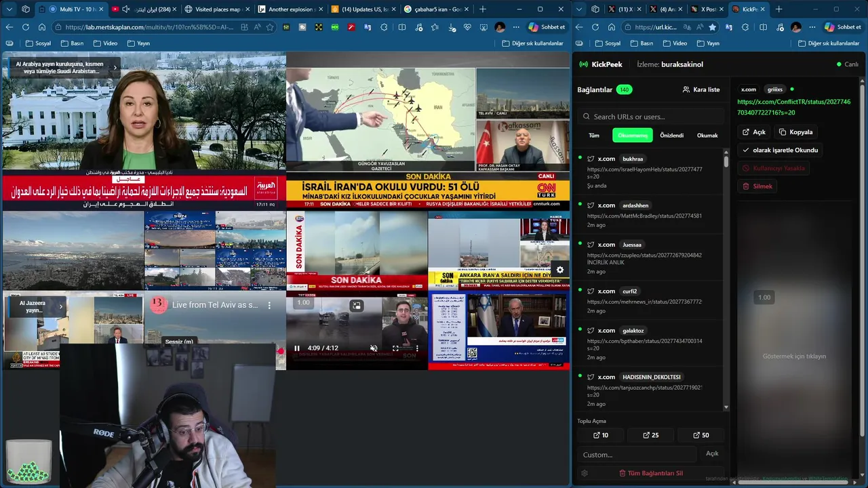Open the ConflictTR status link
The height and width of the screenshot is (488, 868).
click(793, 107)
